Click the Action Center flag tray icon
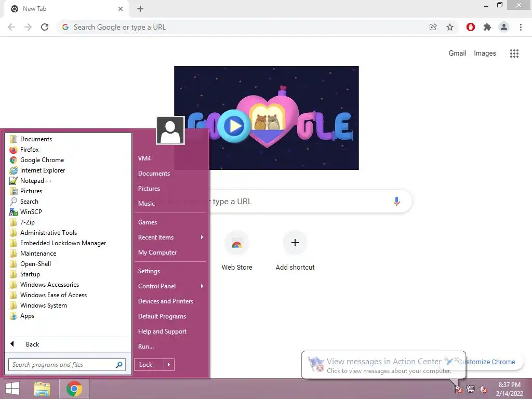Viewport: 532px width, 399px height. click(x=458, y=389)
